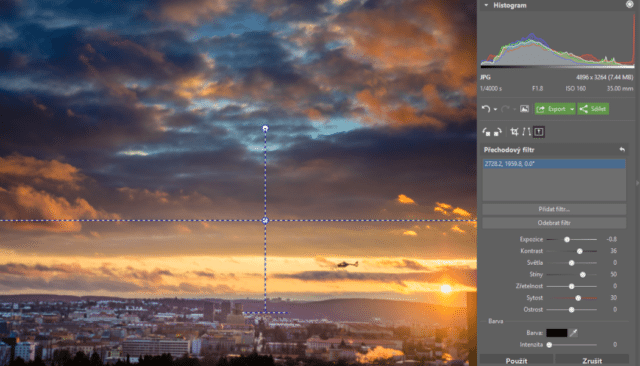Pick a color with the eyedropper icon
This screenshot has width=640, height=366.
[573, 333]
